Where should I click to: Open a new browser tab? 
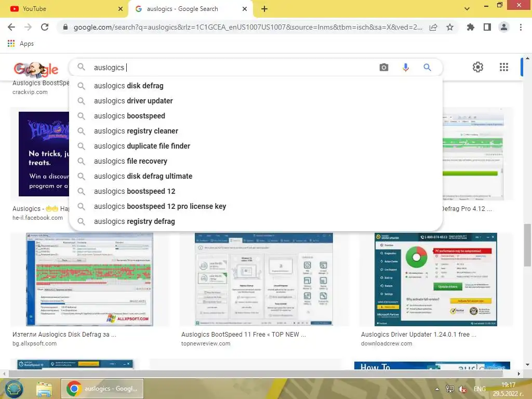(x=264, y=9)
